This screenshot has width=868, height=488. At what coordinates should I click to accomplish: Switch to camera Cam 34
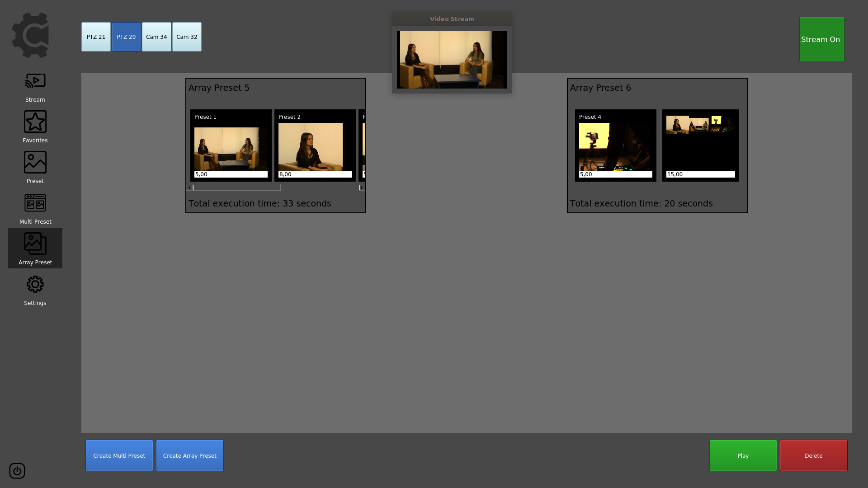156,37
